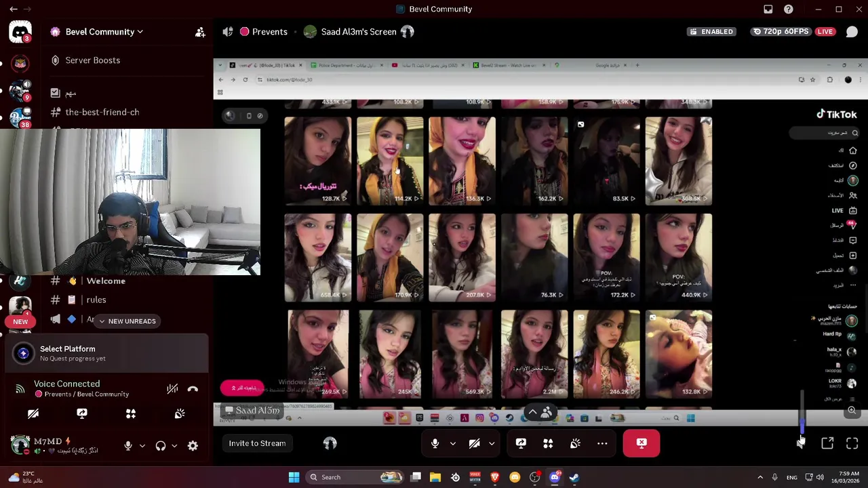
Task: Mute microphone in the call control bar
Action: 435,443
